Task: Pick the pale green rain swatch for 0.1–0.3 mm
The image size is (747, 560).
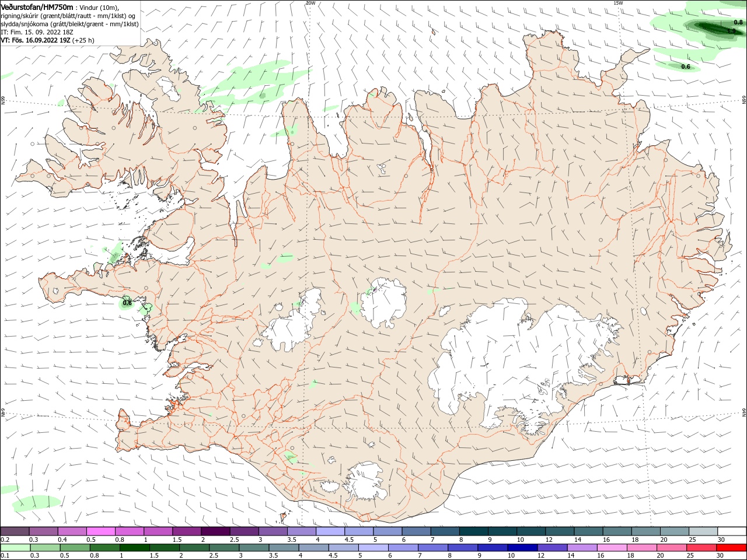Action: click(x=15, y=548)
